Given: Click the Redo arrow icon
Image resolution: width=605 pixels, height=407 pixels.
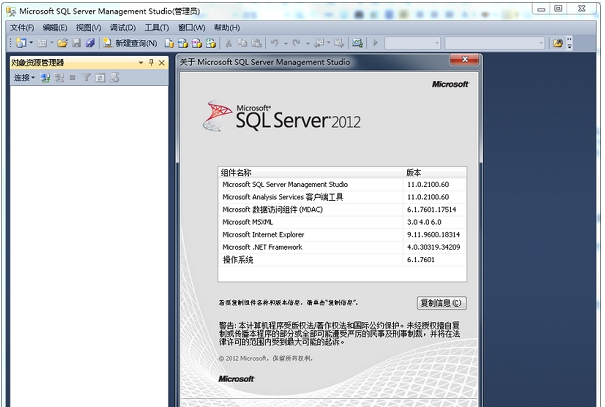Looking at the screenshot, I should (x=296, y=43).
